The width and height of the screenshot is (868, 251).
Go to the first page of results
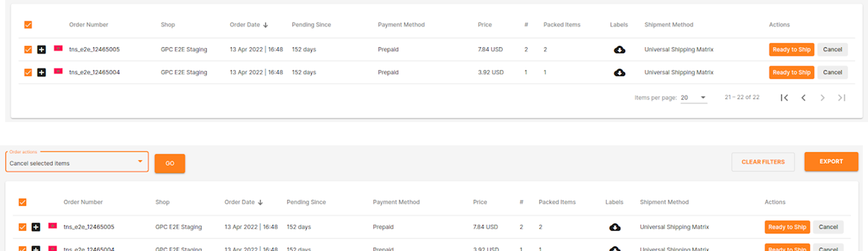[x=784, y=97]
